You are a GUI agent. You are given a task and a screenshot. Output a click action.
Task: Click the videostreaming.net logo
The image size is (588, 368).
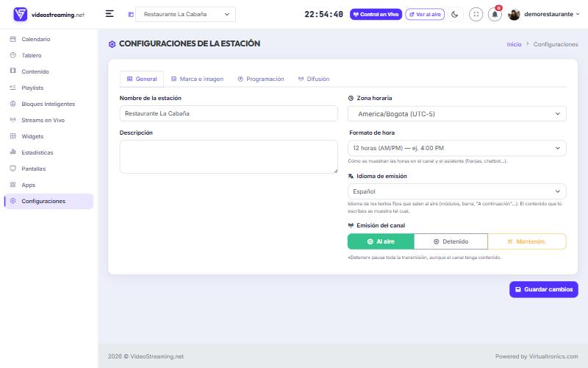pos(49,14)
